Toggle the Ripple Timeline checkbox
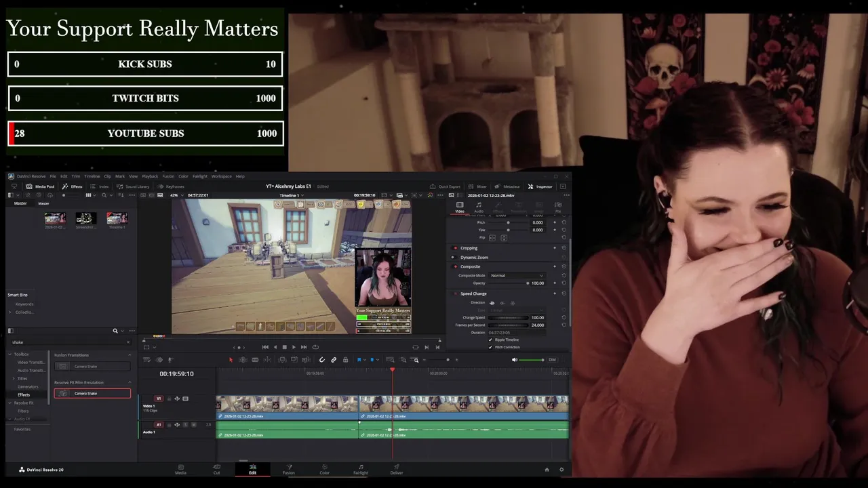The image size is (868, 488). [x=490, y=340]
